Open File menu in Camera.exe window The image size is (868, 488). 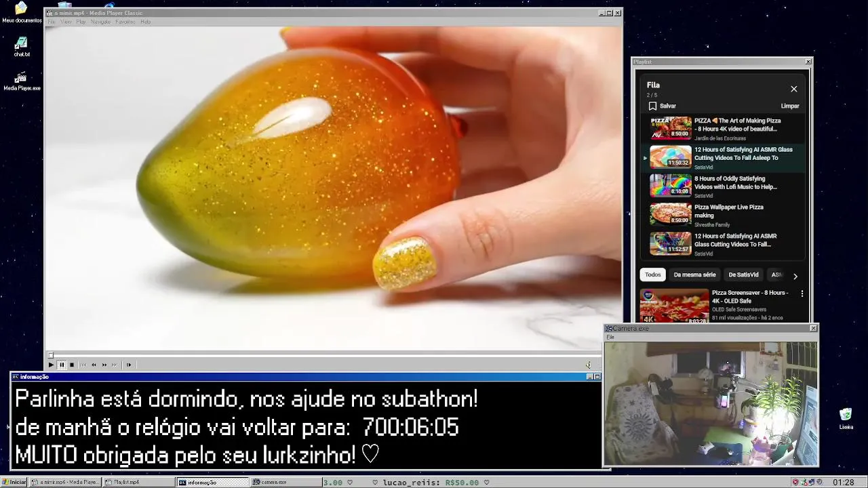[x=610, y=337]
